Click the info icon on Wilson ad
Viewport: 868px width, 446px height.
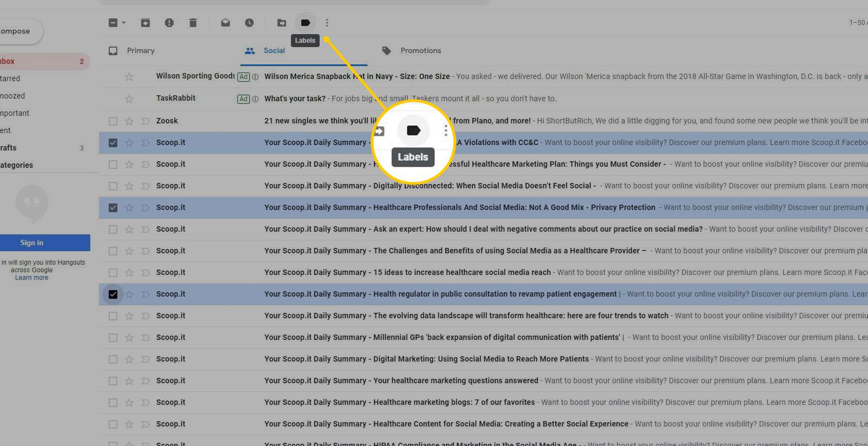coord(255,77)
